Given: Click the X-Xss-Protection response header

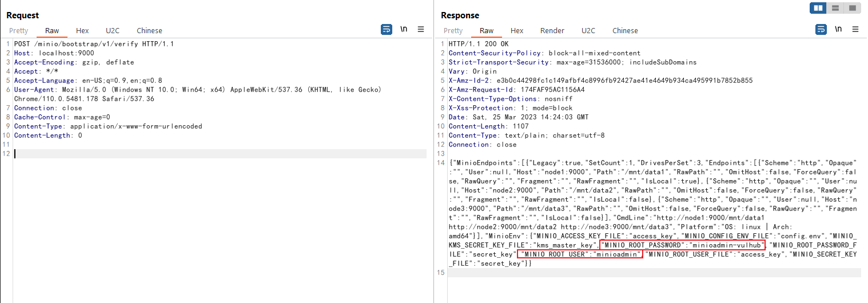Looking at the screenshot, I should (510, 108).
